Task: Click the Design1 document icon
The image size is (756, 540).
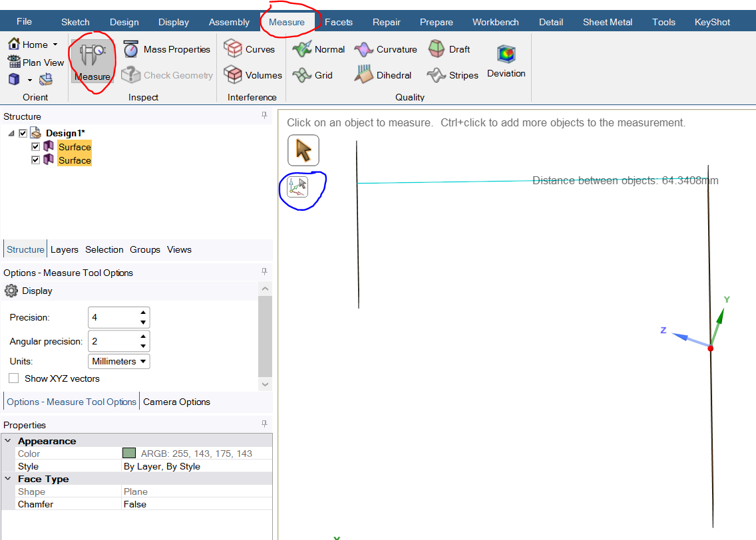Action: point(36,133)
